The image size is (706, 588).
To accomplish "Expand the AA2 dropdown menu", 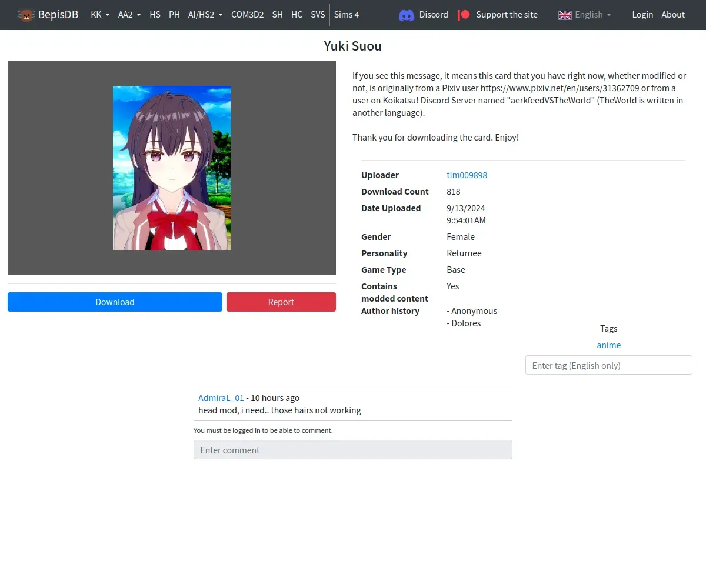I will coord(129,15).
